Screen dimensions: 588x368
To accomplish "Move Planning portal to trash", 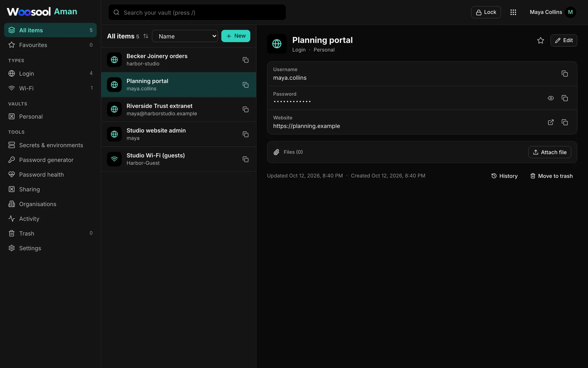I will pyautogui.click(x=551, y=176).
